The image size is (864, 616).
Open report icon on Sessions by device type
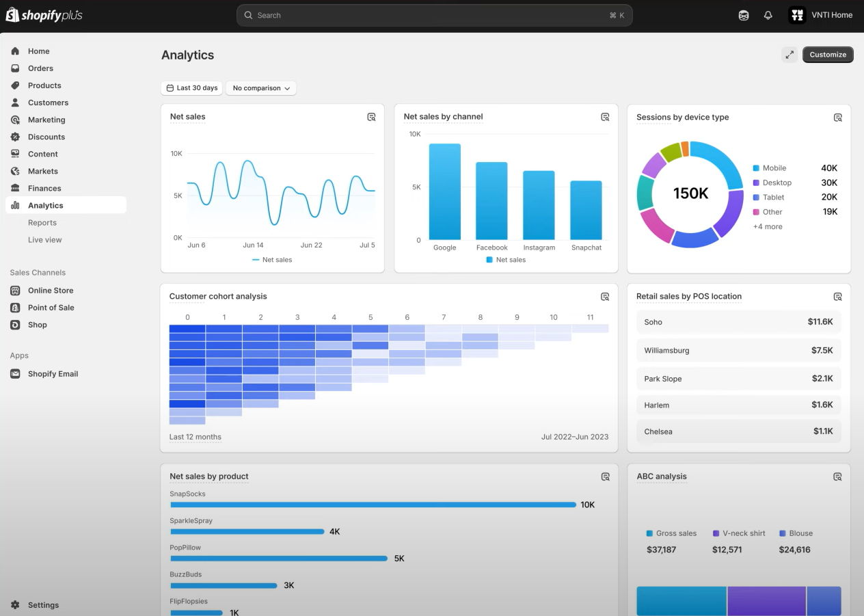(x=838, y=118)
